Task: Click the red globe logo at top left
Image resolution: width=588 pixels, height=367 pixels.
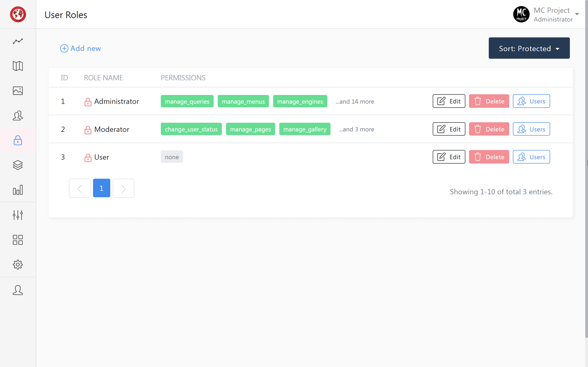Action: click(x=18, y=14)
